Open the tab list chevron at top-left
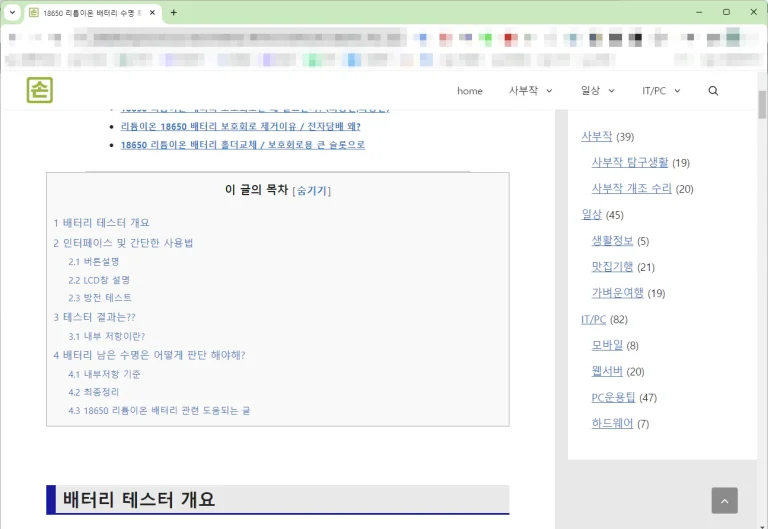768x529 pixels. click(x=12, y=13)
